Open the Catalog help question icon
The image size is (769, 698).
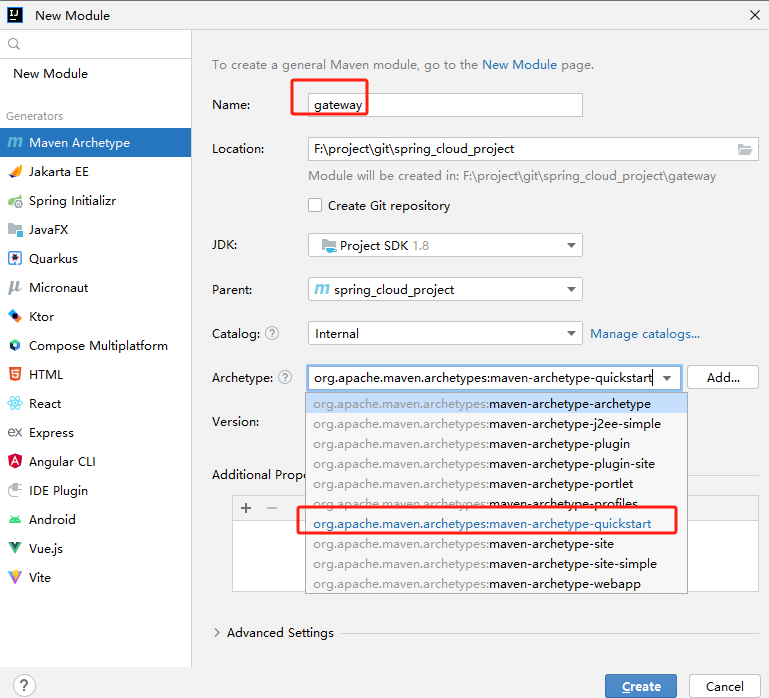[x=272, y=334]
